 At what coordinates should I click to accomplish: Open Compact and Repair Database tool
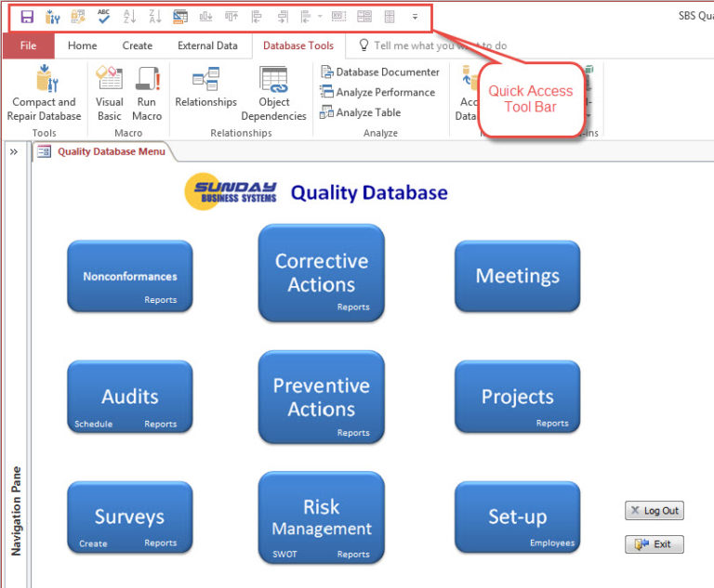click(44, 95)
